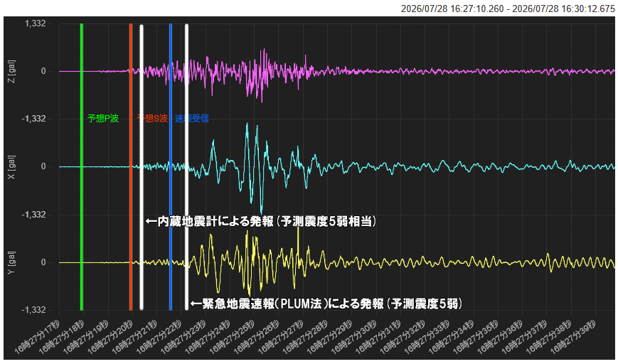Click the 16時27分21秒 time label
Screen dimensions: 618x364
tap(134, 336)
